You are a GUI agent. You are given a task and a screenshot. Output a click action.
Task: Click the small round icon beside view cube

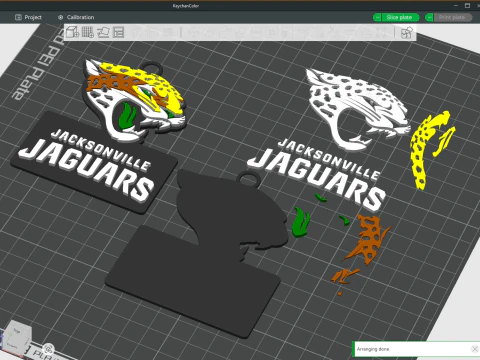pos(49,349)
